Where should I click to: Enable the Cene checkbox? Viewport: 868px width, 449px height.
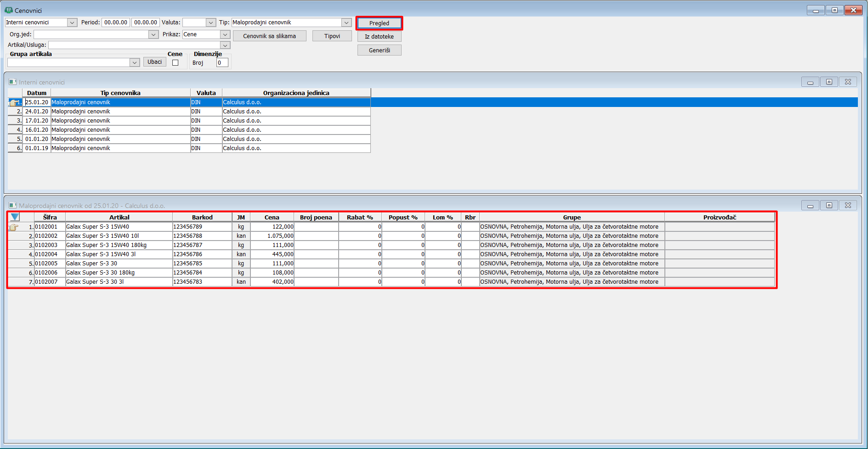[x=175, y=63]
